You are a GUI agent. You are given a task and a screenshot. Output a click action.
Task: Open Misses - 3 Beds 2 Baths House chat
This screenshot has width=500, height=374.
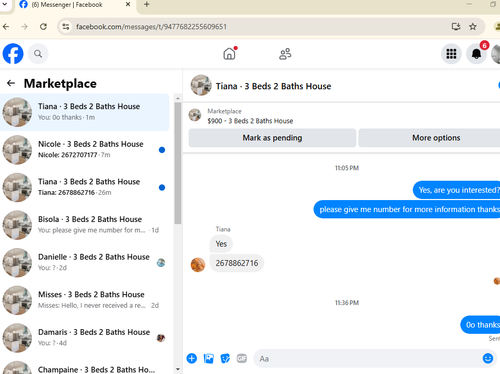(x=85, y=300)
